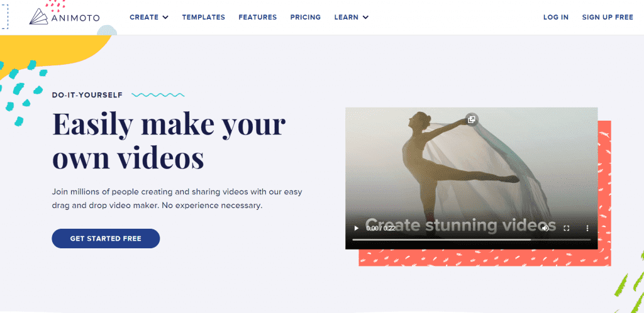The height and width of the screenshot is (313, 644).
Task: Open video in picture-in-picture
Action: (472, 119)
